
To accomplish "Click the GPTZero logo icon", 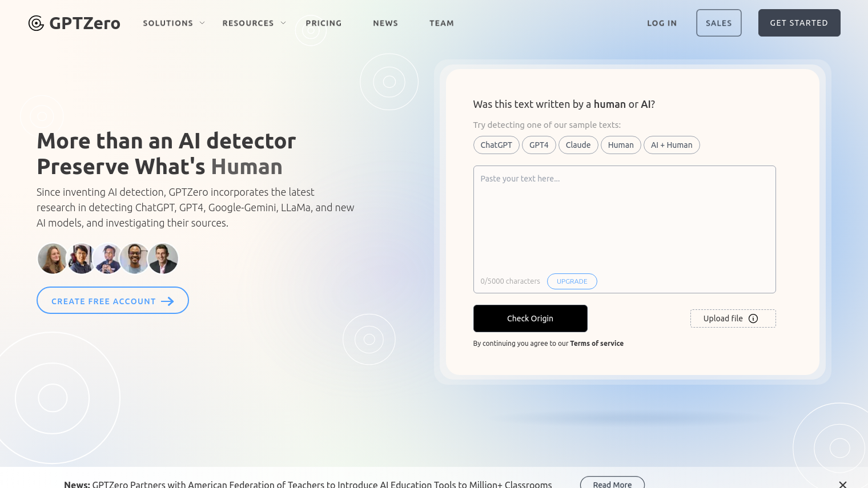I will tap(36, 23).
